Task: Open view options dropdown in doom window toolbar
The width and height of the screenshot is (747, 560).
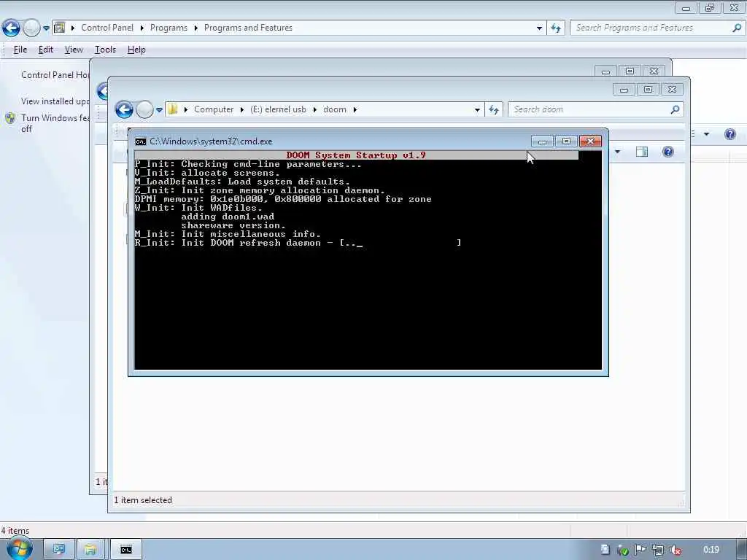Action: [x=617, y=152]
